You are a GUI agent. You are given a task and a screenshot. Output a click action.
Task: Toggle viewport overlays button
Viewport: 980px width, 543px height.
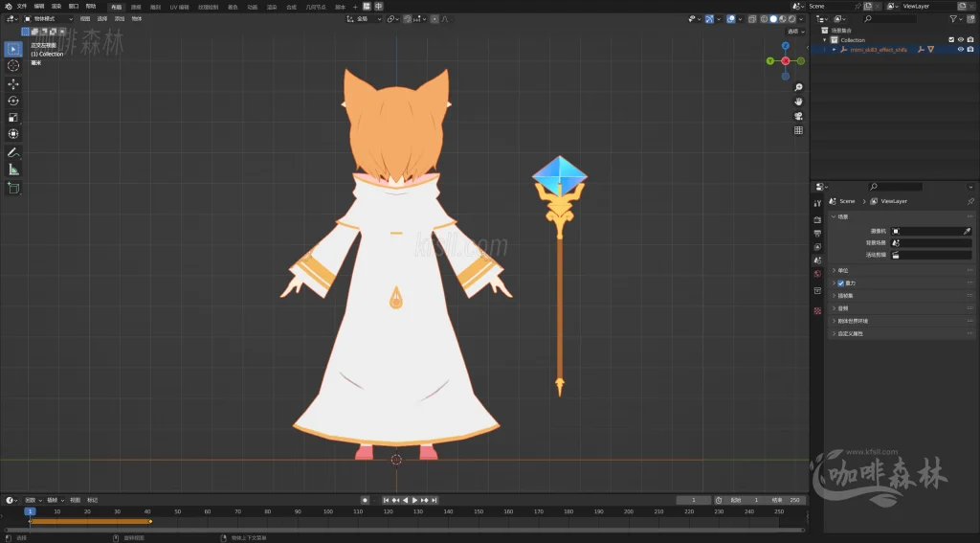click(730, 19)
